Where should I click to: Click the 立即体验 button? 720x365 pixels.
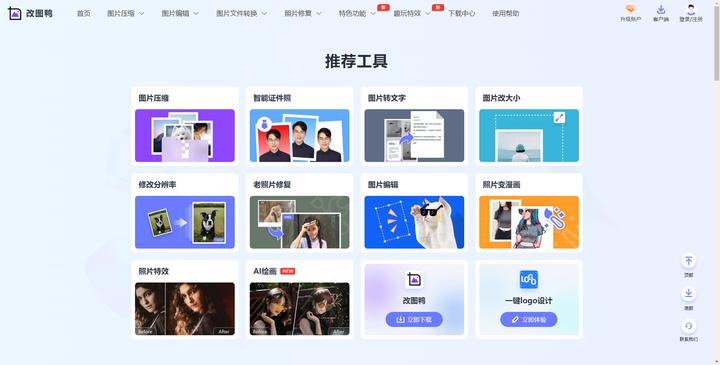coord(529,320)
